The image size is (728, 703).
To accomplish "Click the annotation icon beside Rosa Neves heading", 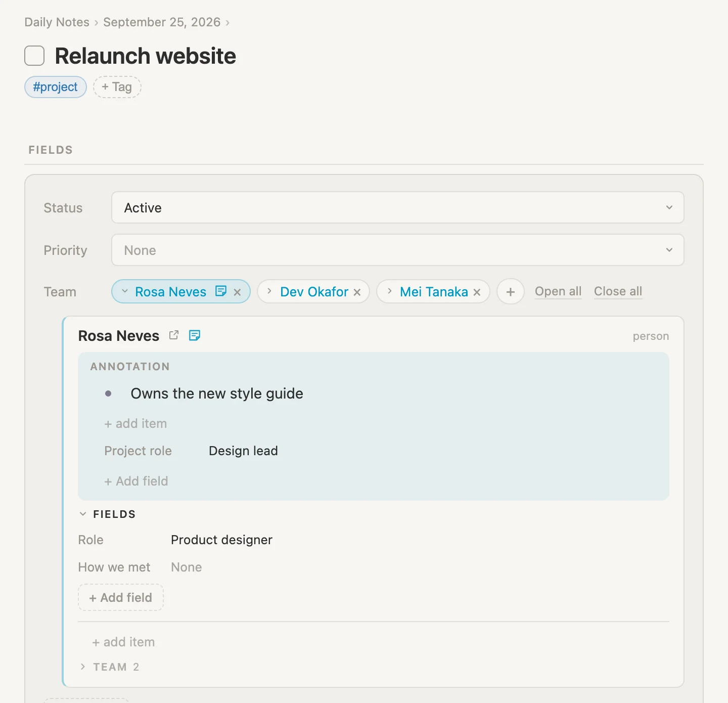I will [195, 335].
